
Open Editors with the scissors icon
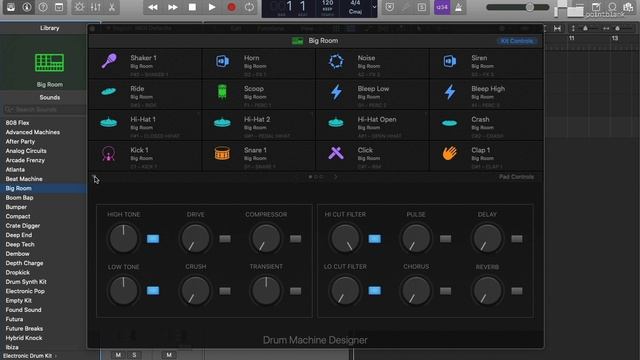[111, 7]
